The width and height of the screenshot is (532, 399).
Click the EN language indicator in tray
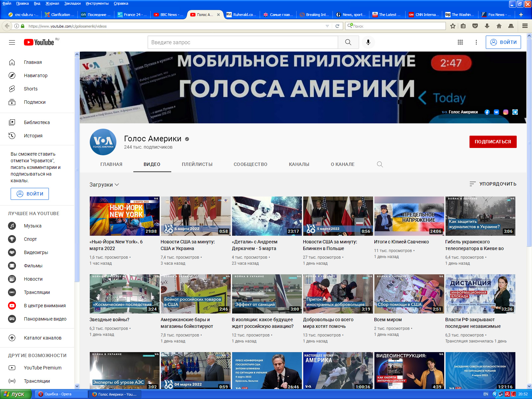tap(486, 394)
